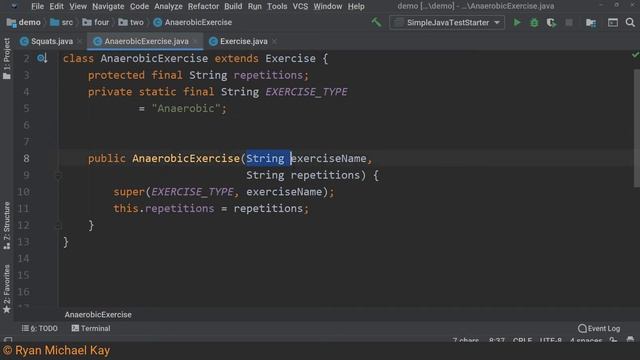This screenshot has height=360, width=640.
Task: Open the SimpleJavaTestStarter run configuration dropdown
Action: (x=447, y=22)
